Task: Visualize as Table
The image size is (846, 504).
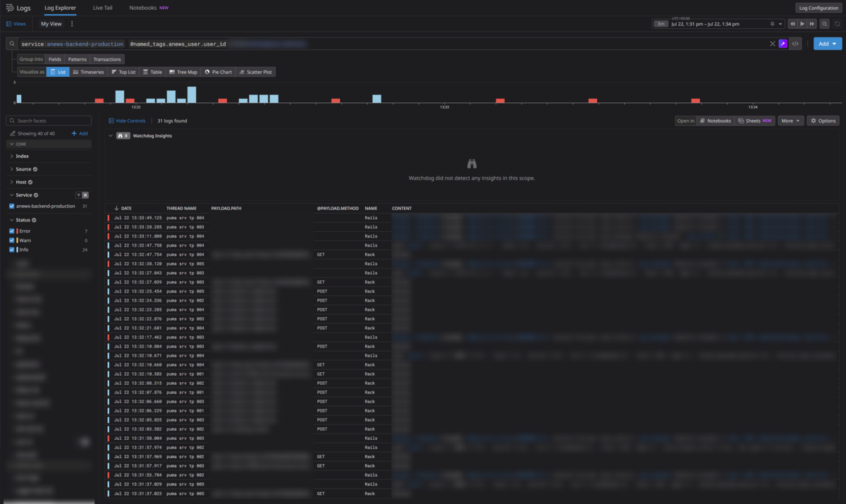Action: pyautogui.click(x=152, y=72)
